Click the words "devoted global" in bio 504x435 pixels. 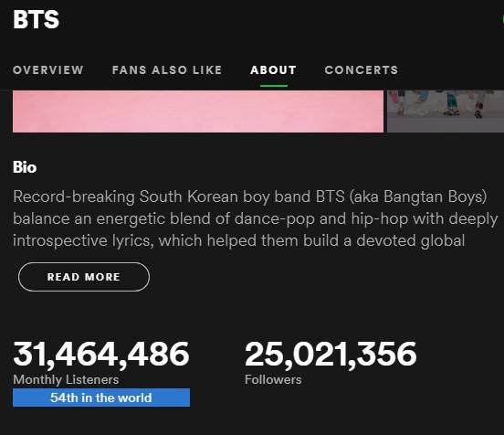(x=411, y=240)
